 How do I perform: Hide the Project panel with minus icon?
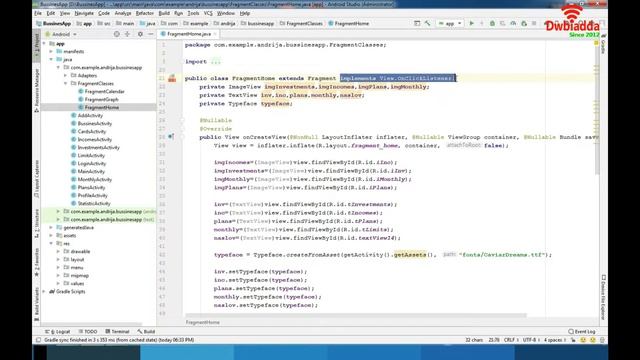click(150, 34)
